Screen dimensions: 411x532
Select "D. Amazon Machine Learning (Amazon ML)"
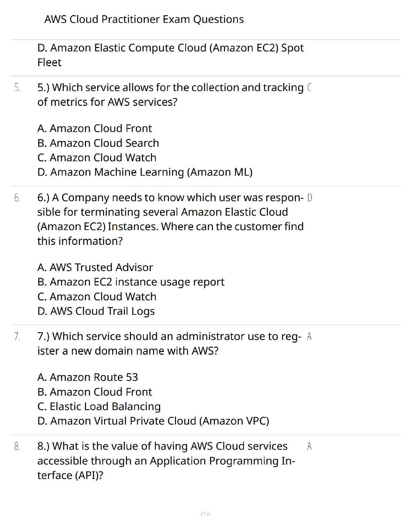pos(145,172)
